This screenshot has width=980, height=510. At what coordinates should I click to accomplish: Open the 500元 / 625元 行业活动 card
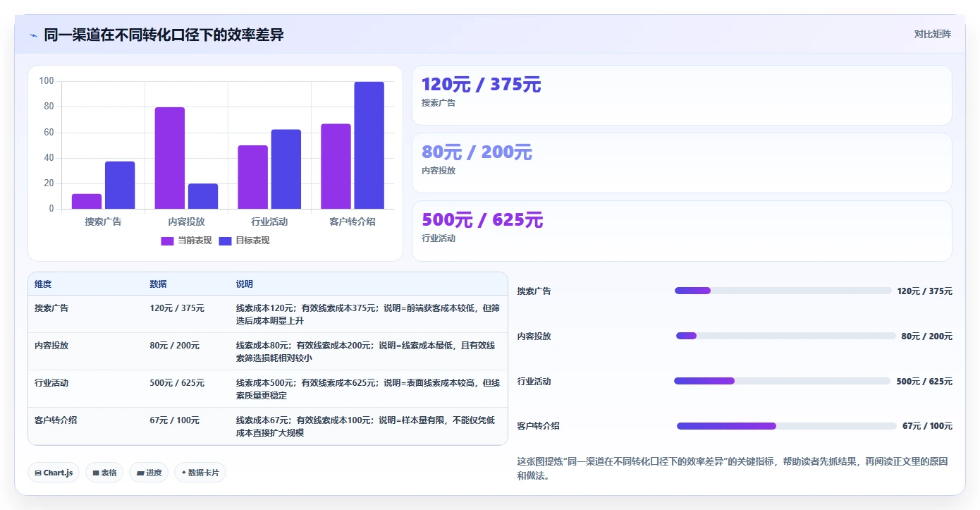click(x=682, y=231)
